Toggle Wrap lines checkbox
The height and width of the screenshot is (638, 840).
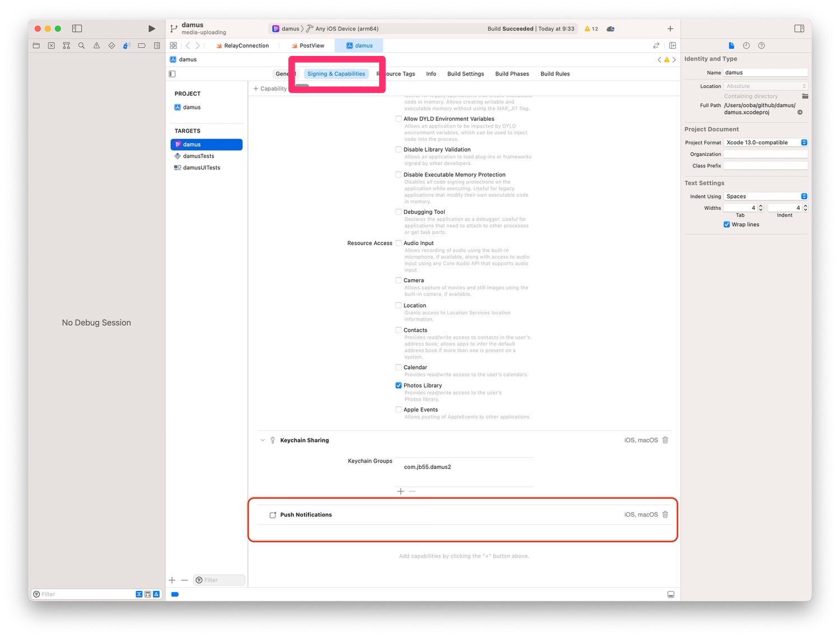pyautogui.click(x=727, y=225)
